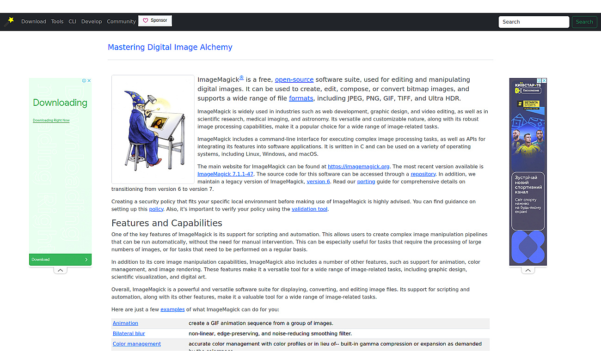601x364 pixels.
Task: Open the version 6 link
Action: [319, 182]
